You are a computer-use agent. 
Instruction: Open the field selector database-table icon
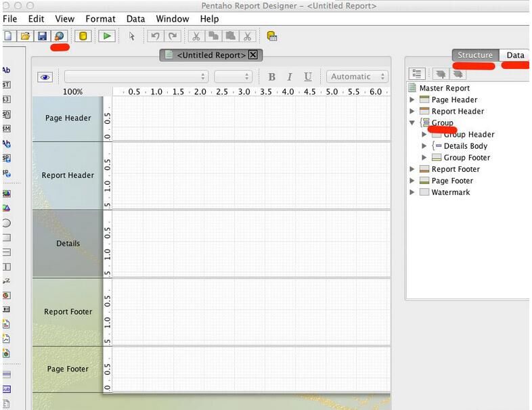272,36
